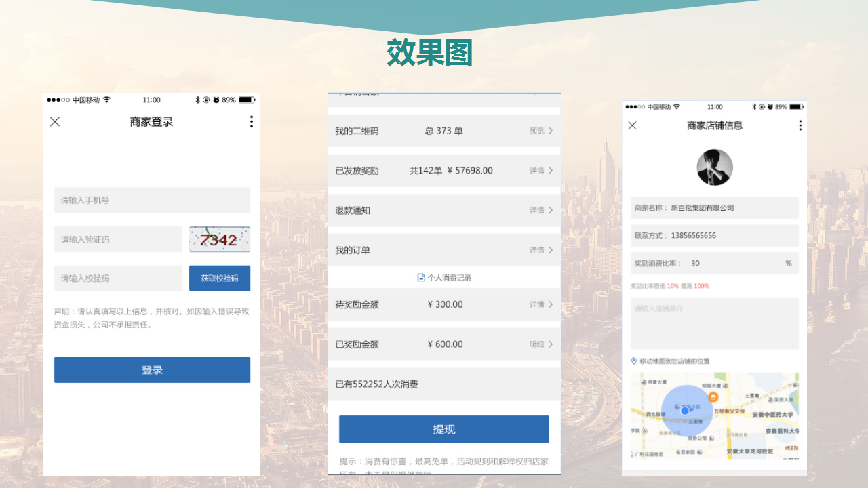
Task: Click the 请输入验证码 input field
Action: pyautogui.click(x=118, y=239)
